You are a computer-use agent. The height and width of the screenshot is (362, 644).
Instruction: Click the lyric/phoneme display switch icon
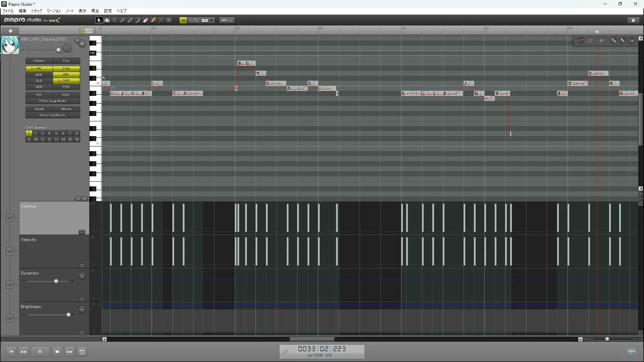pos(623,41)
